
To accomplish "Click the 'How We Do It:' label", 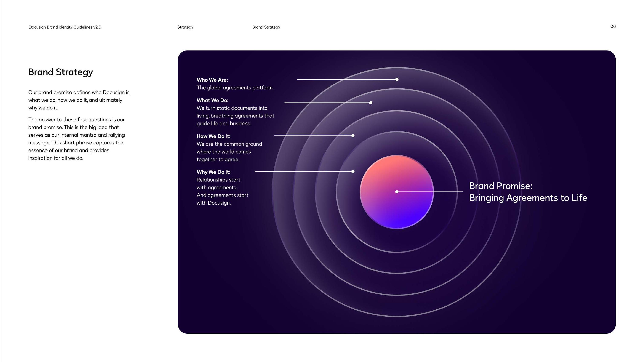I will click(x=213, y=136).
